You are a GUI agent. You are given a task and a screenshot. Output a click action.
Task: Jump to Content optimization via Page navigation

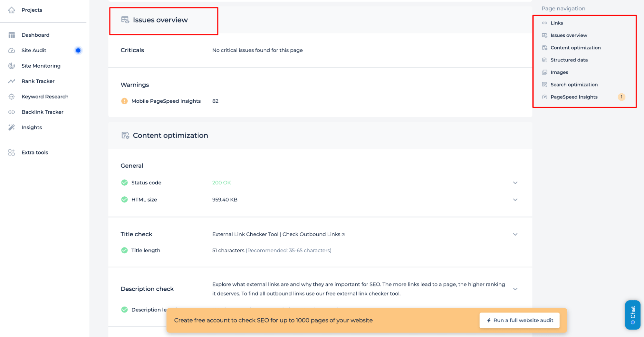point(575,48)
